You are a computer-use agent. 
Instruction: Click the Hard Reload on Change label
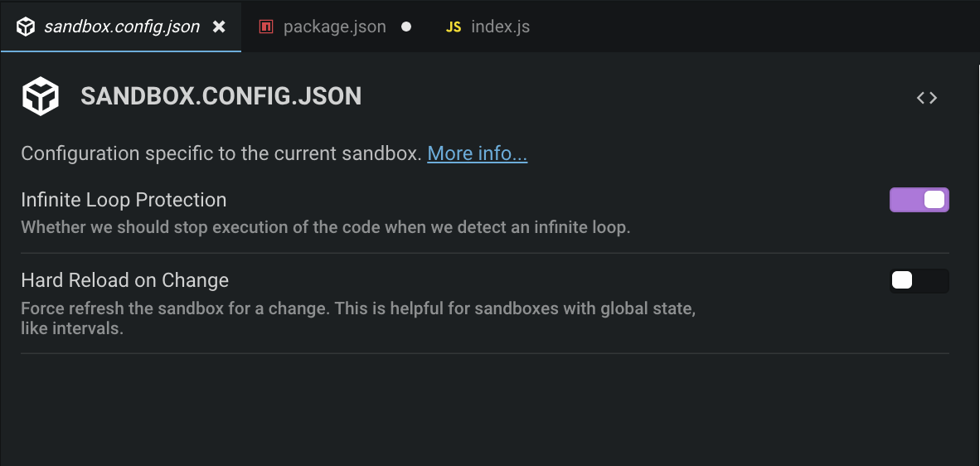point(124,280)
